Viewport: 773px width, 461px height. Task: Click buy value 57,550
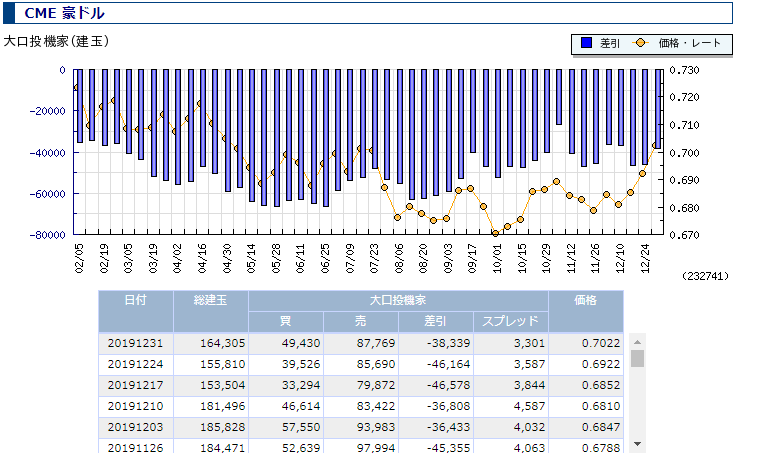tap(301, 427)
